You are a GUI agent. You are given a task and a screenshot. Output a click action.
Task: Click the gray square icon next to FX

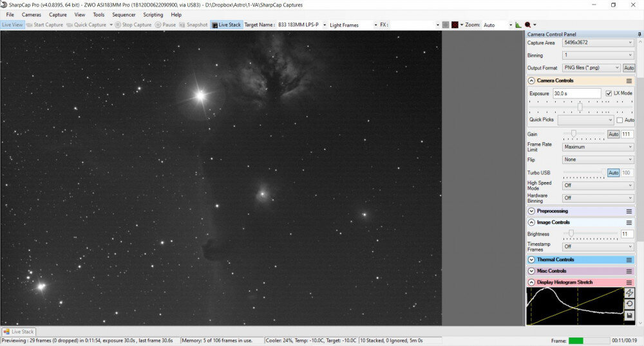446,24
